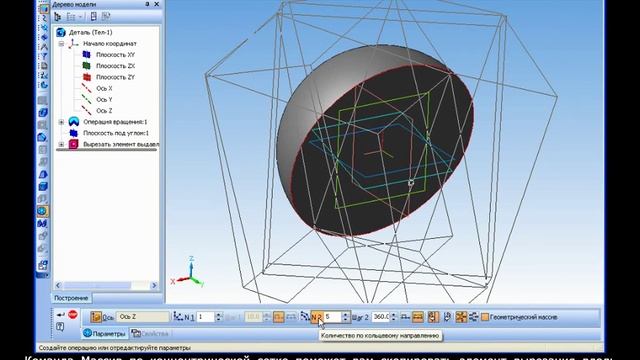The image size is (640, 360).
Task: Open the left toolbar overflow arrow at bottom
Action: 42,276
